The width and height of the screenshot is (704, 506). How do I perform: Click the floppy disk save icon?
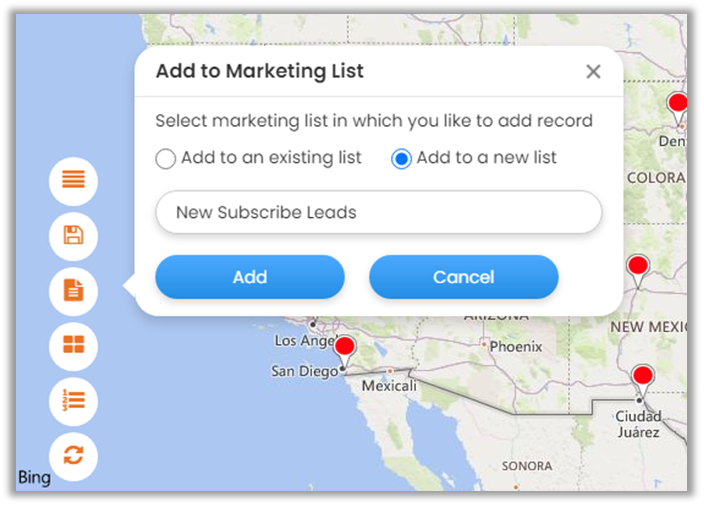(74, 236)
